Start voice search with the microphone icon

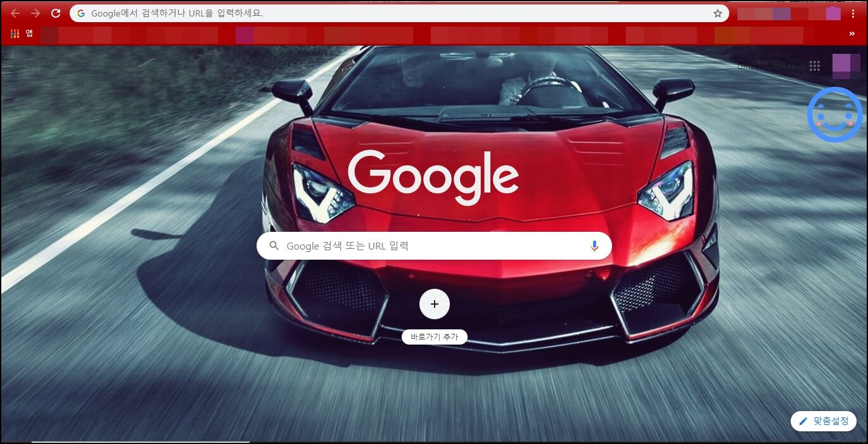pos(594,246)
